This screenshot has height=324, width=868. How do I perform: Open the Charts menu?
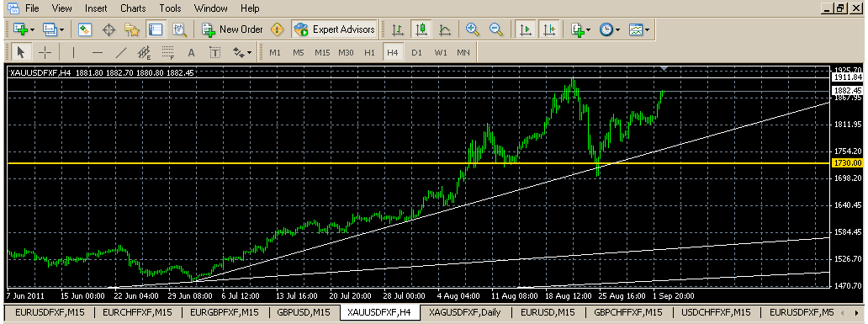[x=133, y=8]
